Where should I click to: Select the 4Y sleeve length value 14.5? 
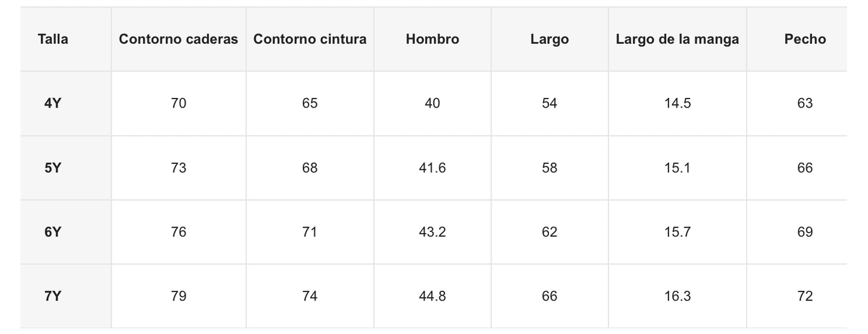coord(678,103)
